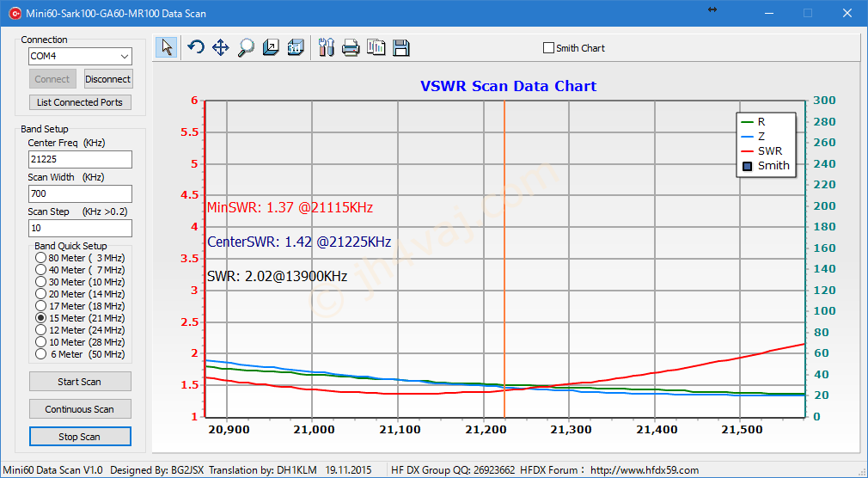The height and width of the screenshot is (478, 868).
Task: Select 30 Meter (10 MHz) band
Action: point(80,282)
